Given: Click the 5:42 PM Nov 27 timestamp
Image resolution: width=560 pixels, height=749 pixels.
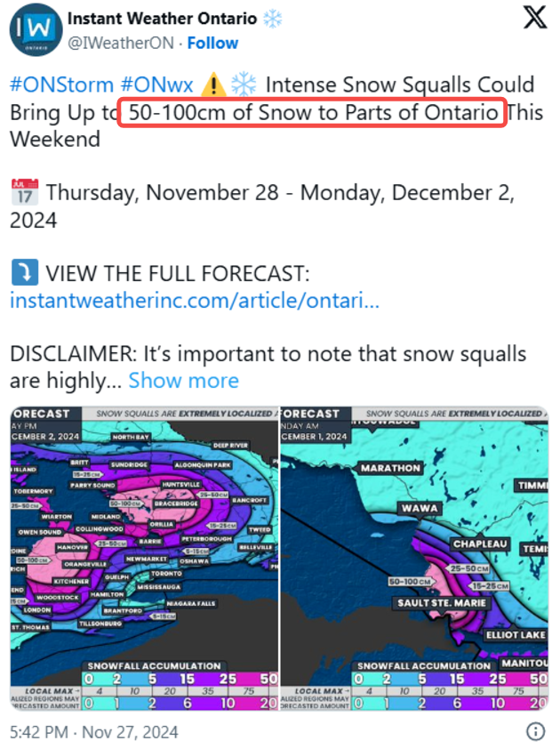Looking at the screenshot, I should click(94, 732).
